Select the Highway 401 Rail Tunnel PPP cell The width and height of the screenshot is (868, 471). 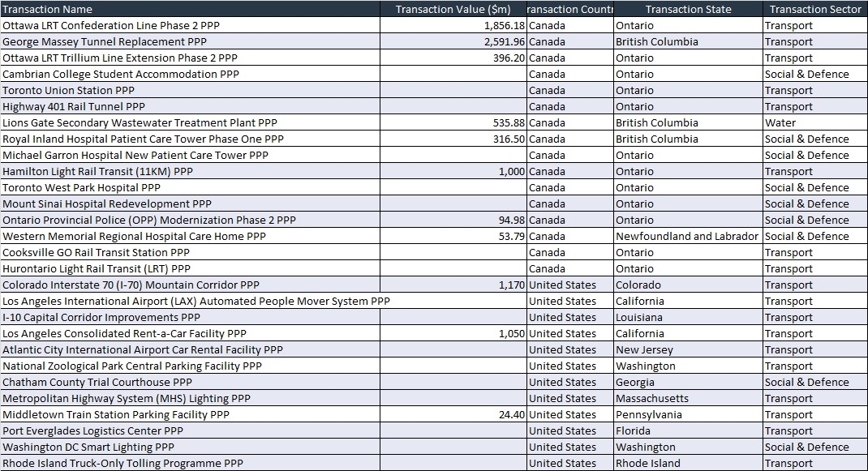(190, 106)
